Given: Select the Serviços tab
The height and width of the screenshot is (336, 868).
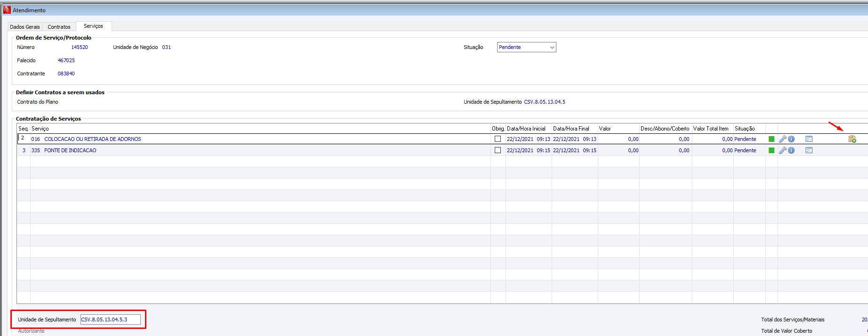Looking at the screenshot, I should click(x=93, y=26).
